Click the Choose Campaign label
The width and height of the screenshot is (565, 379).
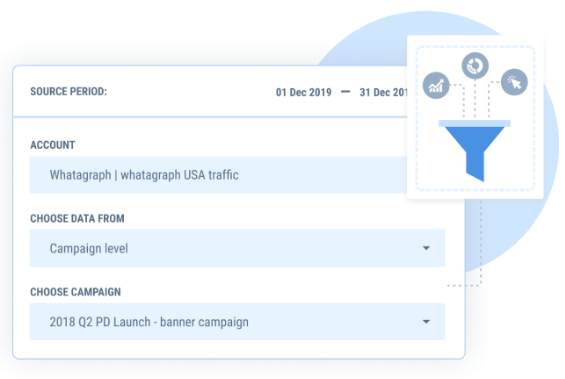[x=75, y=292]
